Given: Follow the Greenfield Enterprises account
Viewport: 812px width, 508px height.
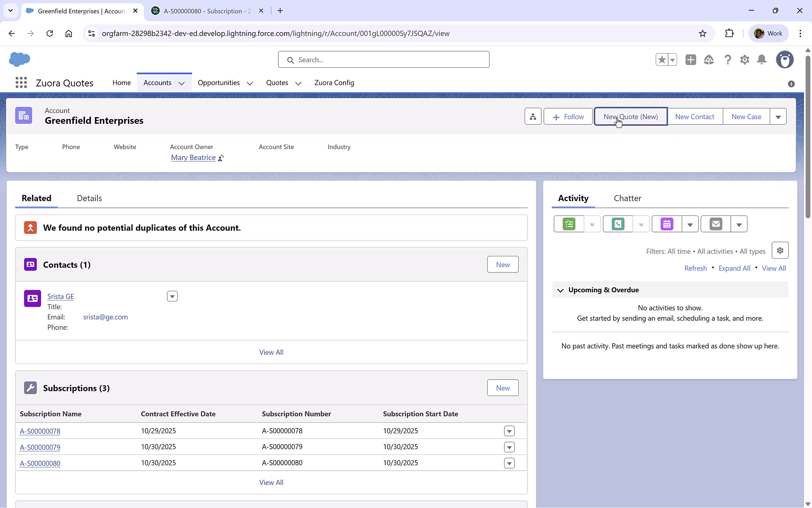Looking at the screenshot, I should [x=568, y=116].
